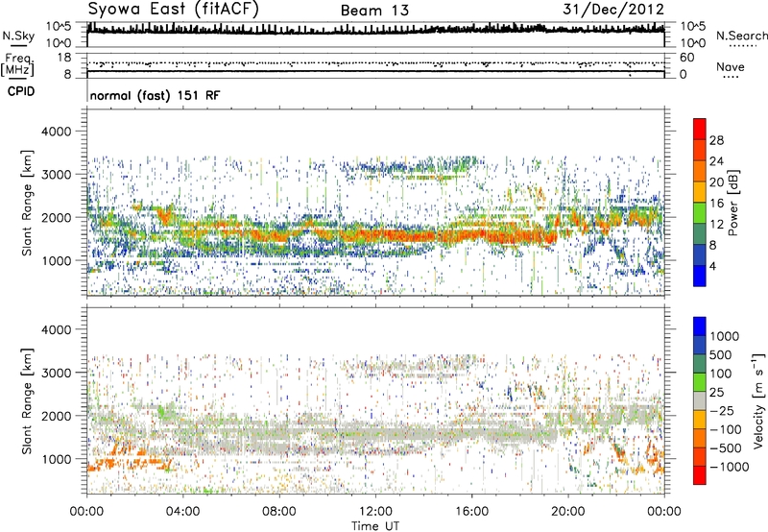Click the 'Freq. [MHz]' axis label
The height and width of the screenshot is (532, 768).
17,64
